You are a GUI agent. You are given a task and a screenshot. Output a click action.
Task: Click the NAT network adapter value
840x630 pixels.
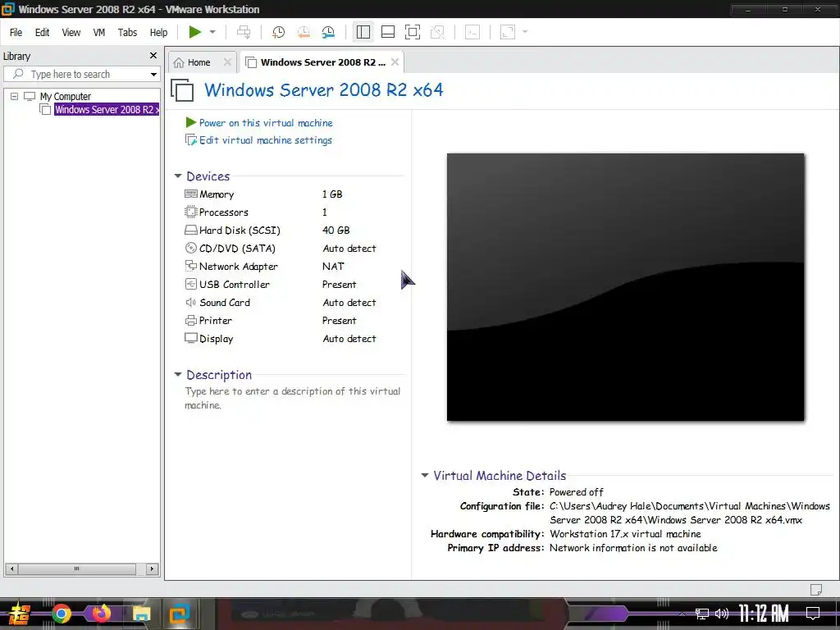tap(333, 267)
